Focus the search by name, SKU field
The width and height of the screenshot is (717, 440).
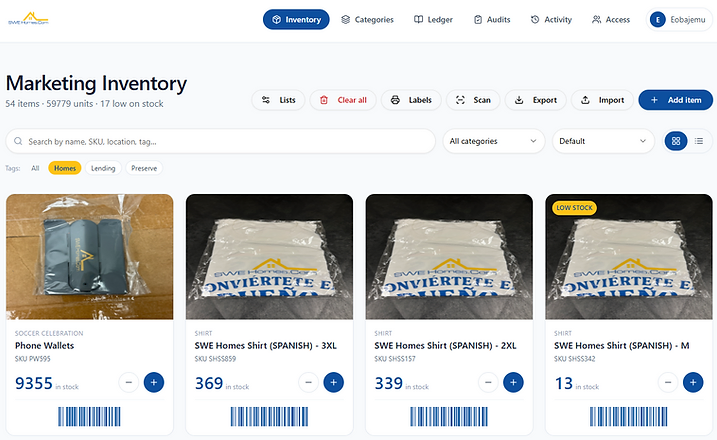(x=220, y=141)
